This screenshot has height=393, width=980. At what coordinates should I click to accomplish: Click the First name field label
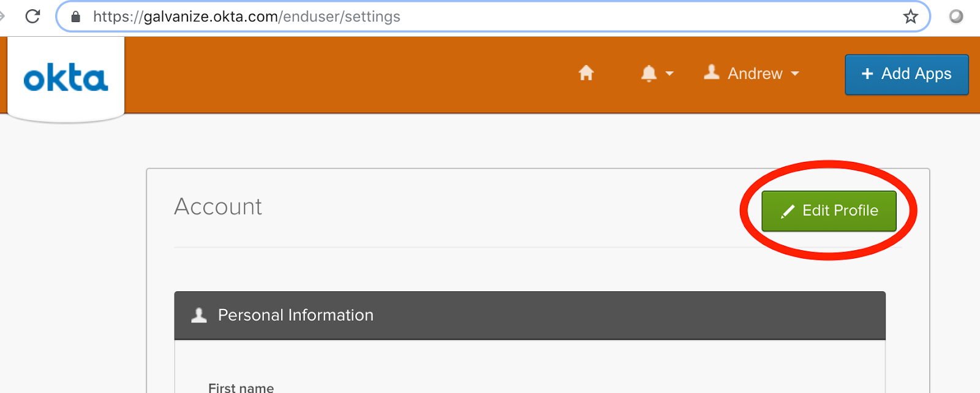(241, 387)
